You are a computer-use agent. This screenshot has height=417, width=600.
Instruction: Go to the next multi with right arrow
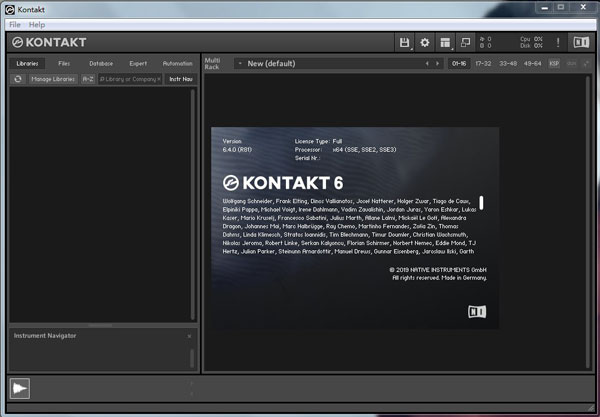click(438, 63)
